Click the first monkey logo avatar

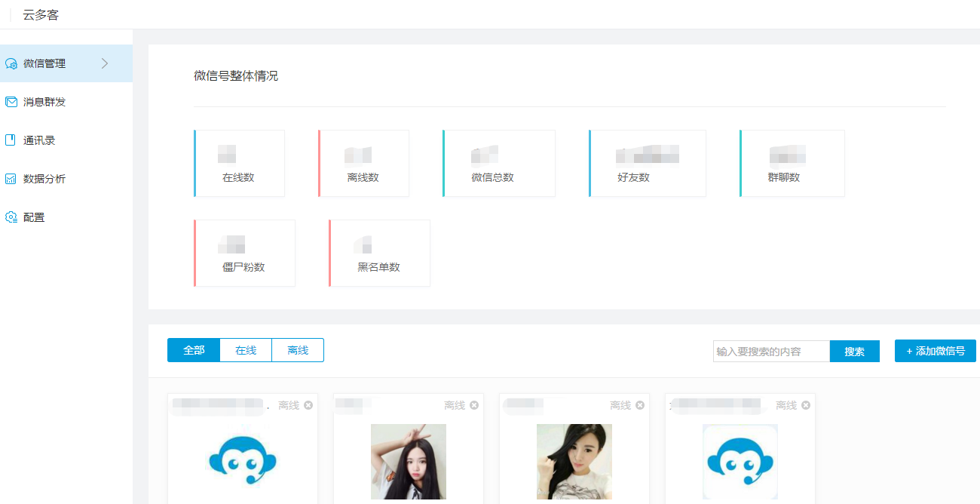click(242, 459)
